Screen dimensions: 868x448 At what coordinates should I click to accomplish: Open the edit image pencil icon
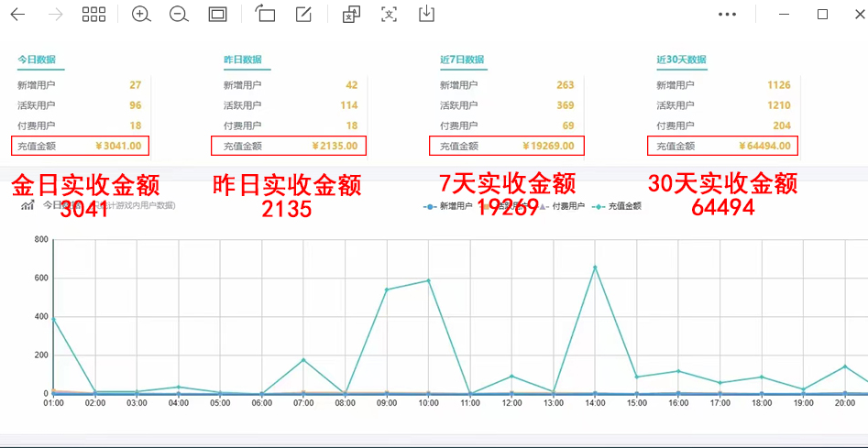point(304,15)
